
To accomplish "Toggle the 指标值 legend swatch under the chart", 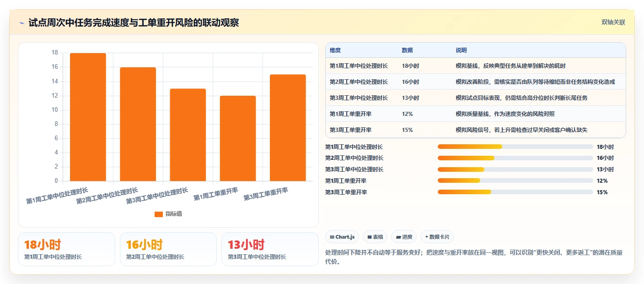I will click(x=159, y=214).
